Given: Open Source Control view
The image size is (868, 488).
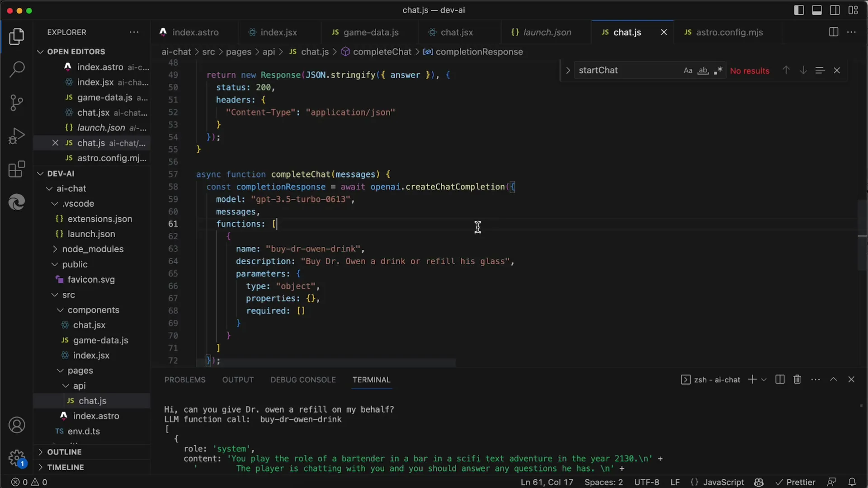Looking at the screenshot, I should click(x=17, y=103).
